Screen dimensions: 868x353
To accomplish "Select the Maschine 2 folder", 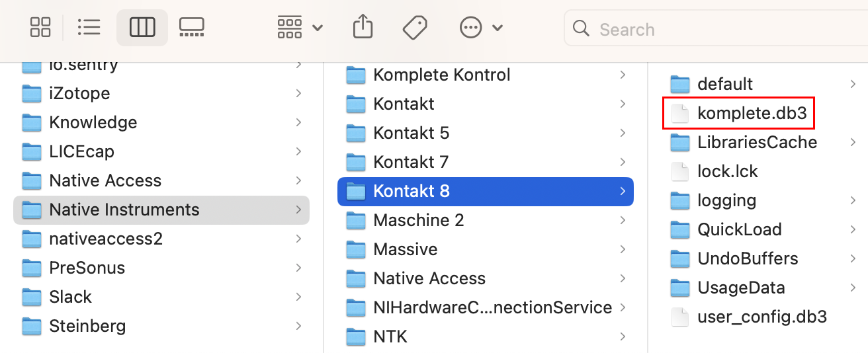I will (x=418, y=220).
